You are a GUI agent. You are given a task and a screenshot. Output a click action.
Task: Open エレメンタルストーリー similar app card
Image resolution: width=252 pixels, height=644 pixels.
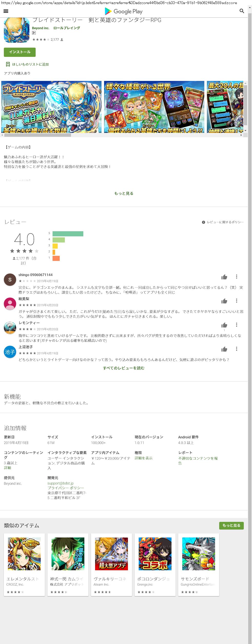[24, 565]
